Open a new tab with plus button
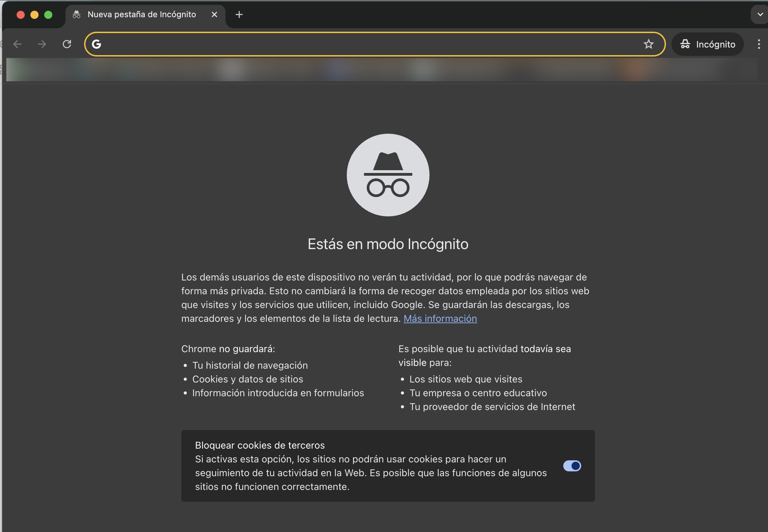The height and width of the screenshot is (532, 768). (x=239, y=14)
